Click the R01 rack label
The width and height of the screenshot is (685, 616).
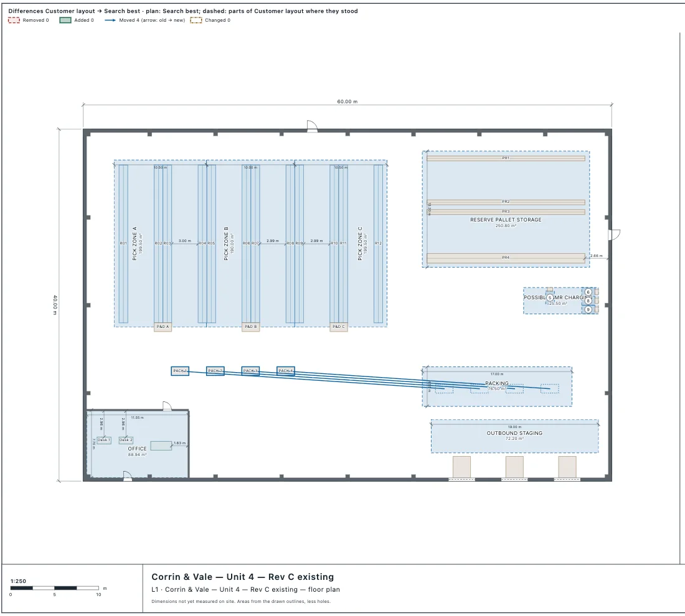[123, 243]
